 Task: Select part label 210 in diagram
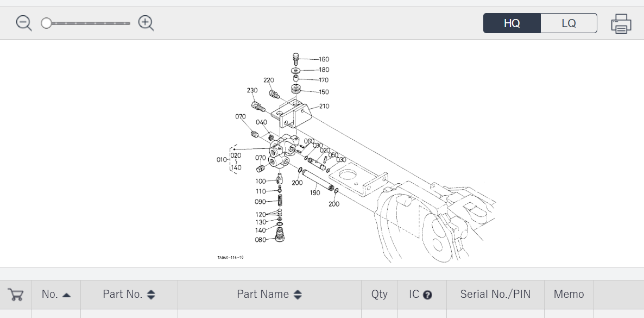(324, 106)
